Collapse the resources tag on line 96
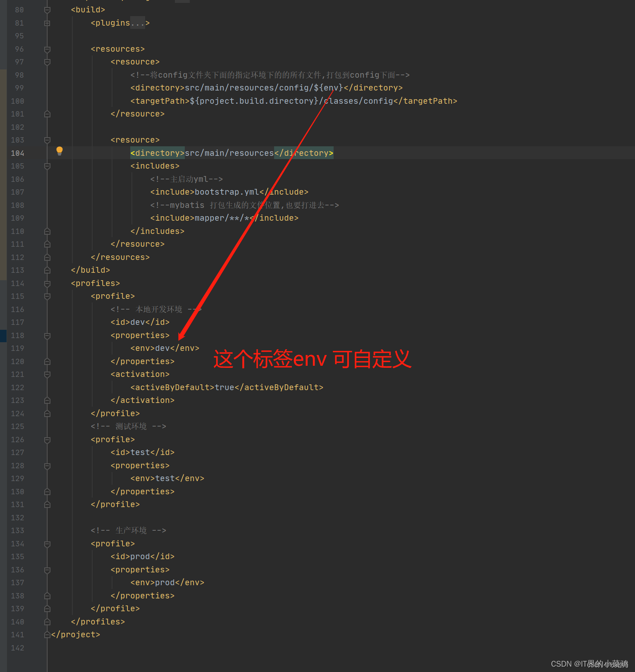Screen dimensions: 635x672 point(47,49)
